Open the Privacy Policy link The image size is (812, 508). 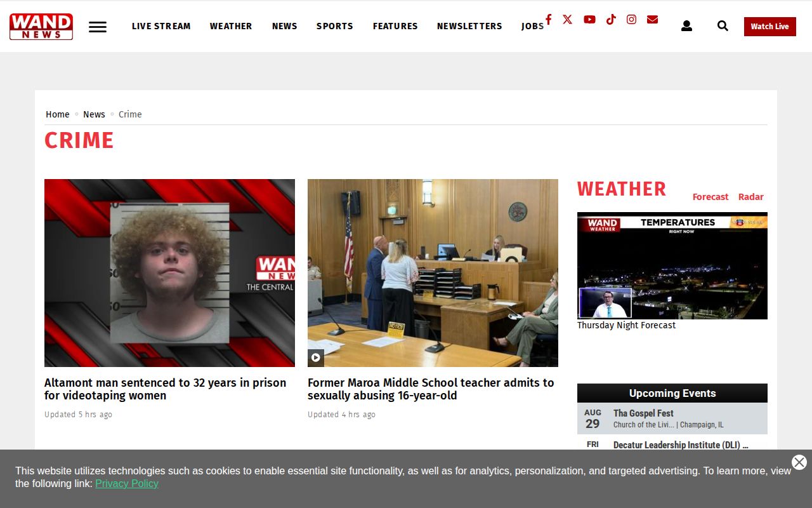tap(127, 484)
